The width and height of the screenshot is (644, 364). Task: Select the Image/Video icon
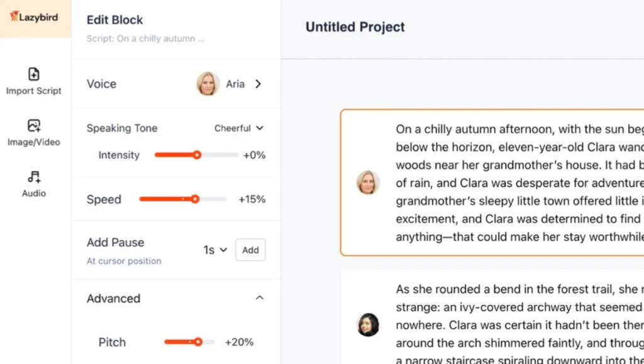pyautogui.click(x=34, y=125)
